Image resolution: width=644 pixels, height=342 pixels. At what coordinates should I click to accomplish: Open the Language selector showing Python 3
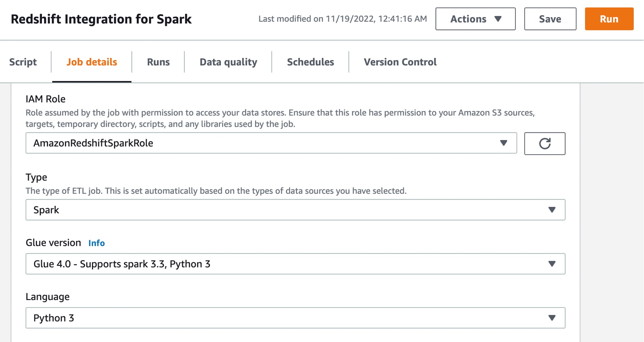tap(295, 318)
